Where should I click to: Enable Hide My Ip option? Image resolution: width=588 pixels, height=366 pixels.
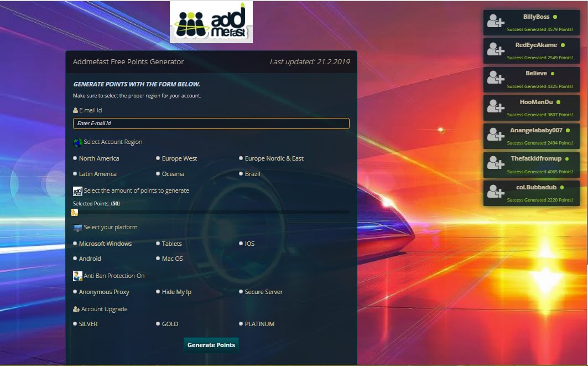pos(158,292)
